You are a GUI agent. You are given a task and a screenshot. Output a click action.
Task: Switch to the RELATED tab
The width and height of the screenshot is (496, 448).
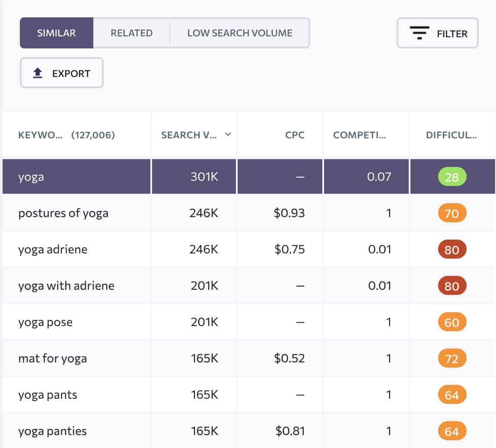coord(131,33)
